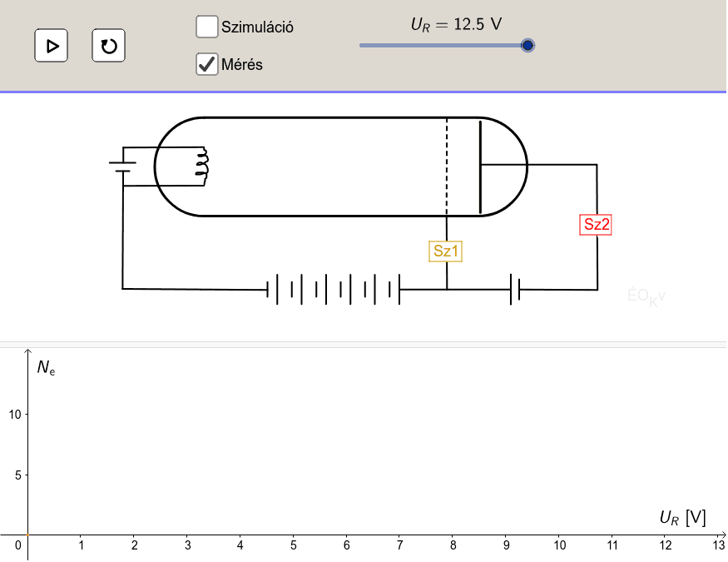
Task: Click the large multi-cell battery symbol
Action: [x=333, y=290]
